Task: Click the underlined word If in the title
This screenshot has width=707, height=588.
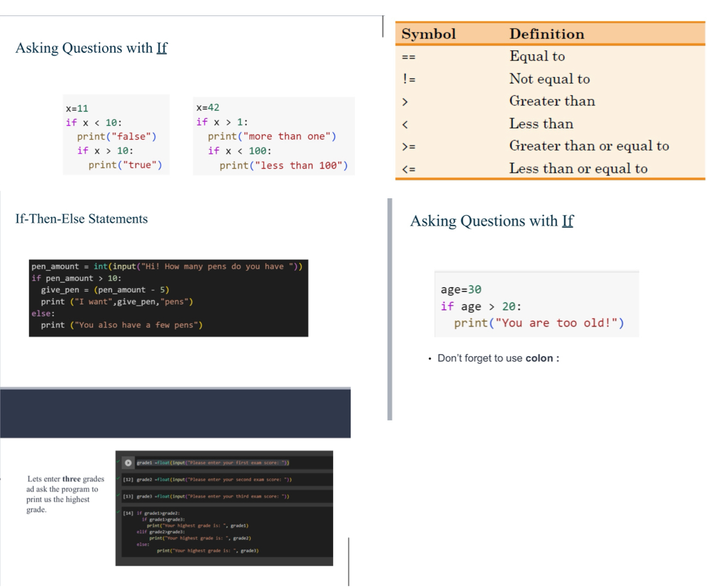Action: point(162,48)
